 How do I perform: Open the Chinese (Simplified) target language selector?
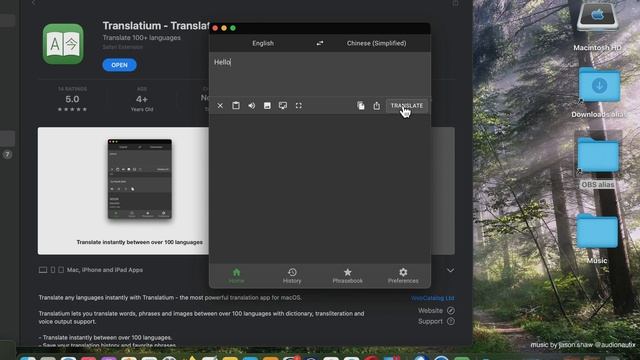pyautogui.click(x=376, y=43)
